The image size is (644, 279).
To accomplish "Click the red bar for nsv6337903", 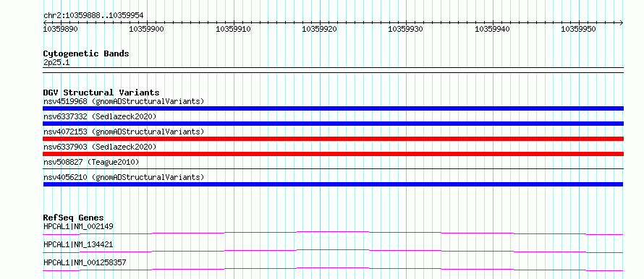I will click(333, 154).
